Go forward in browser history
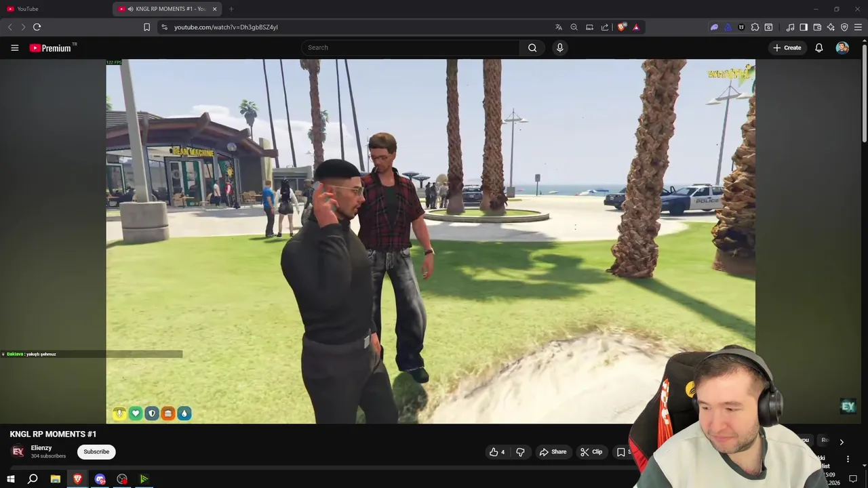868x488 pixels. (x=23, y=27)
